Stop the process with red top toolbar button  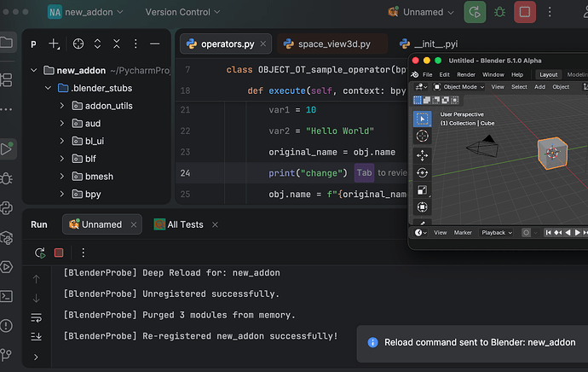[525, 12]
